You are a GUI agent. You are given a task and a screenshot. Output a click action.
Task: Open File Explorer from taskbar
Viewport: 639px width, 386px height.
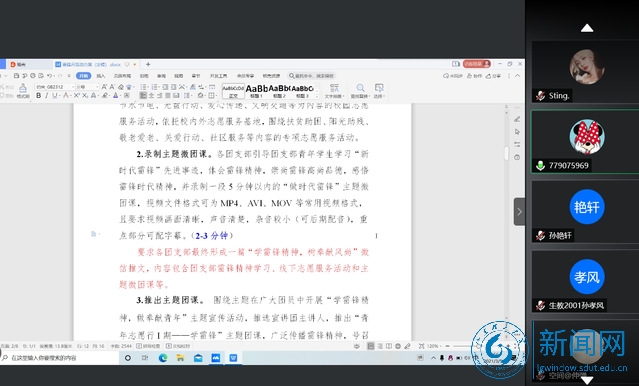(x=180, y=358)
